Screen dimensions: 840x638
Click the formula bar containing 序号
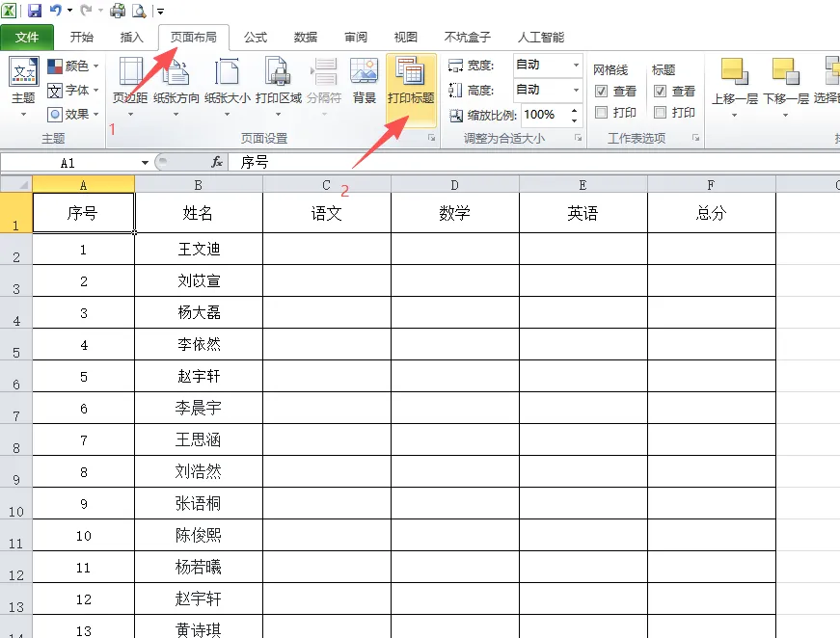click(533, 162)
